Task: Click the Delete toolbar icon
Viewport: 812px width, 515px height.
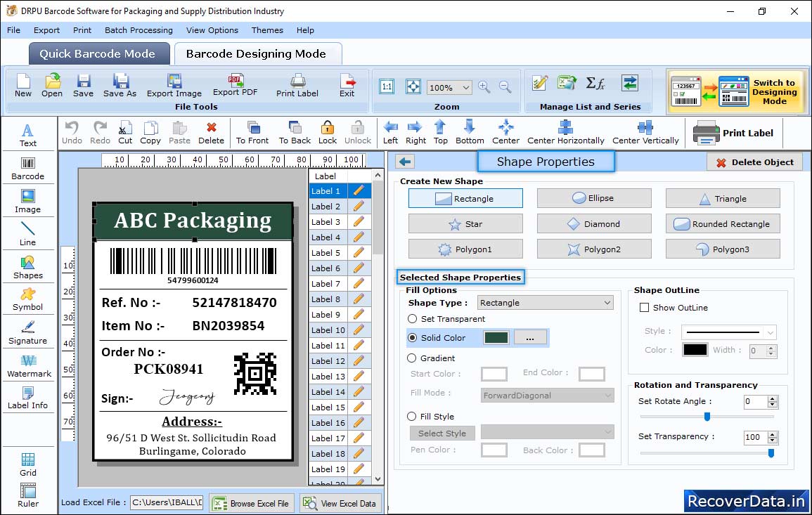Action: tap(212, 133)
